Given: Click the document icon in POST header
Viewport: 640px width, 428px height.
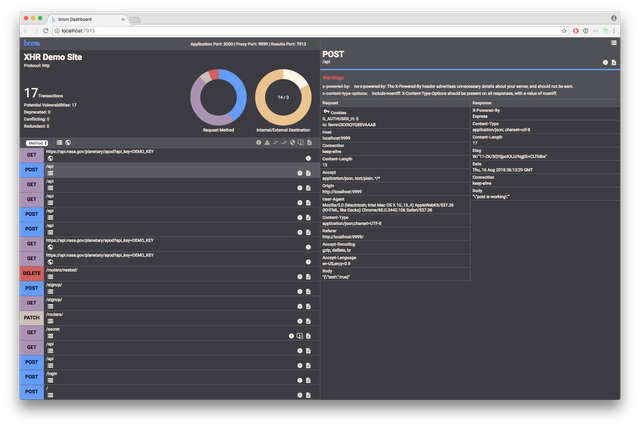Looking at the screenshot, I should point(613,62).
